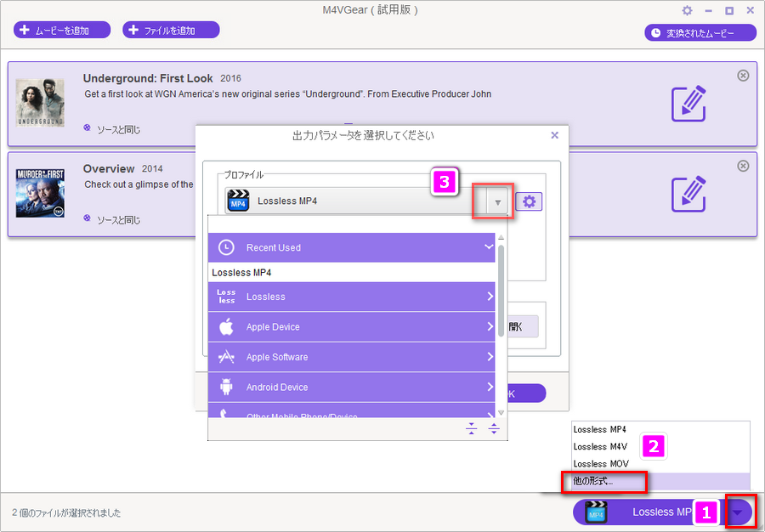Click the profile list scrollbar thumb
Viewport: 765px width, 532px height.
pyautogui.click(x=501, y=291)
